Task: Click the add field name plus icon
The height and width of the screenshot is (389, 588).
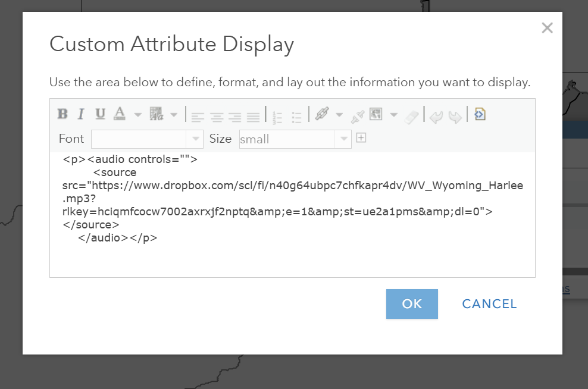Action: coord(361,138)
